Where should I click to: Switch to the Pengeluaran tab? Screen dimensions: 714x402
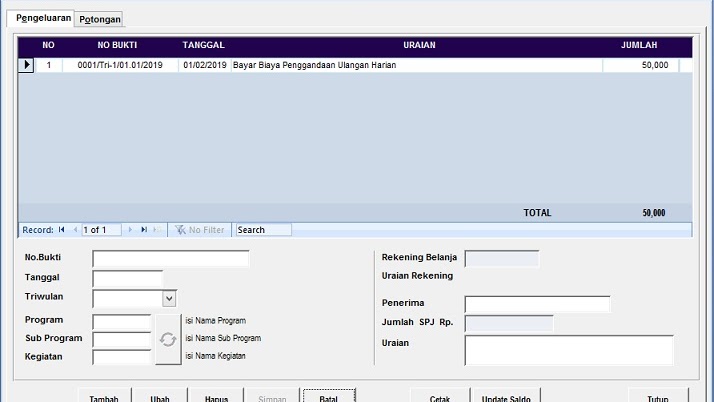click(41, 18)
